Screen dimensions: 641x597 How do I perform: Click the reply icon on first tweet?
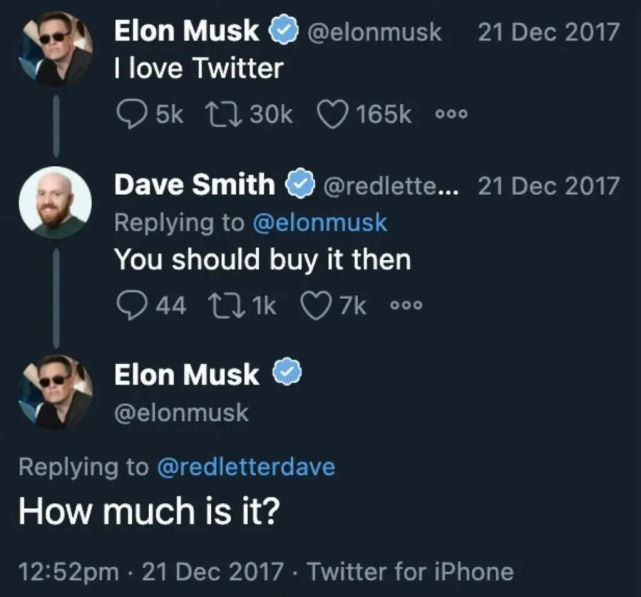pos(131,113)
